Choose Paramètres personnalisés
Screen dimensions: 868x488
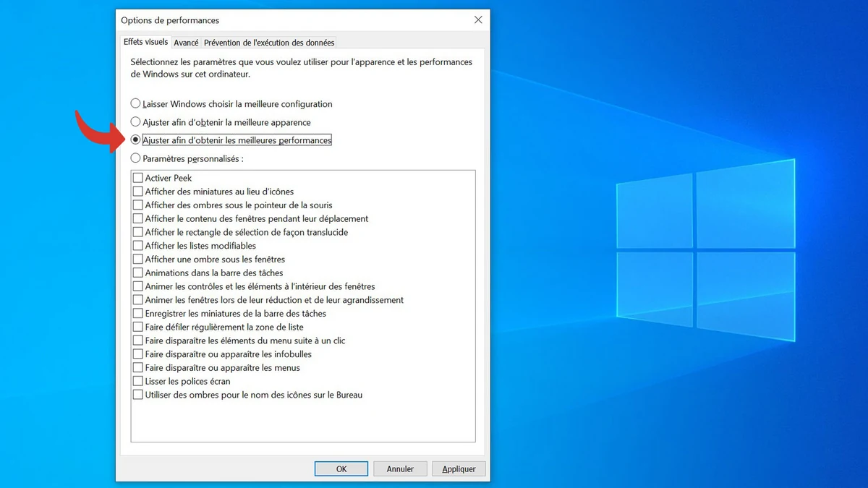[135, 158]
